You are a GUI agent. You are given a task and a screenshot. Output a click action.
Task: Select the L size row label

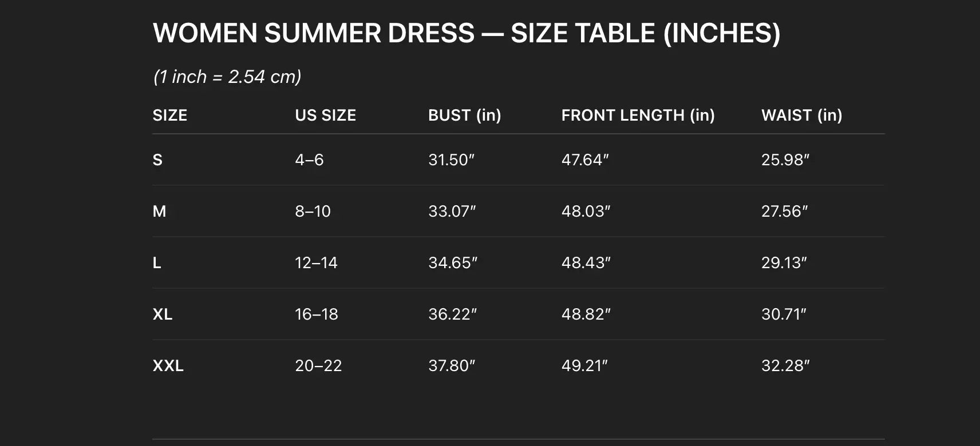pos(157,263)
